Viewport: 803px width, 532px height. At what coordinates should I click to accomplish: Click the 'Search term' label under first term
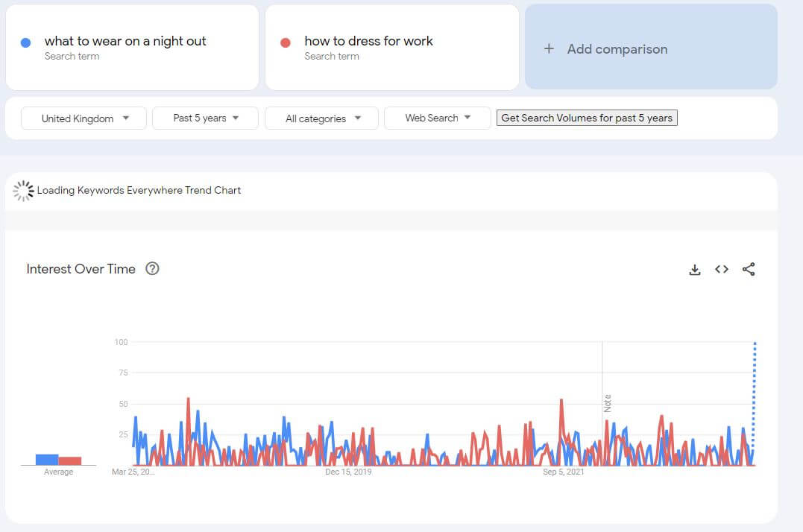click(72, 57)
